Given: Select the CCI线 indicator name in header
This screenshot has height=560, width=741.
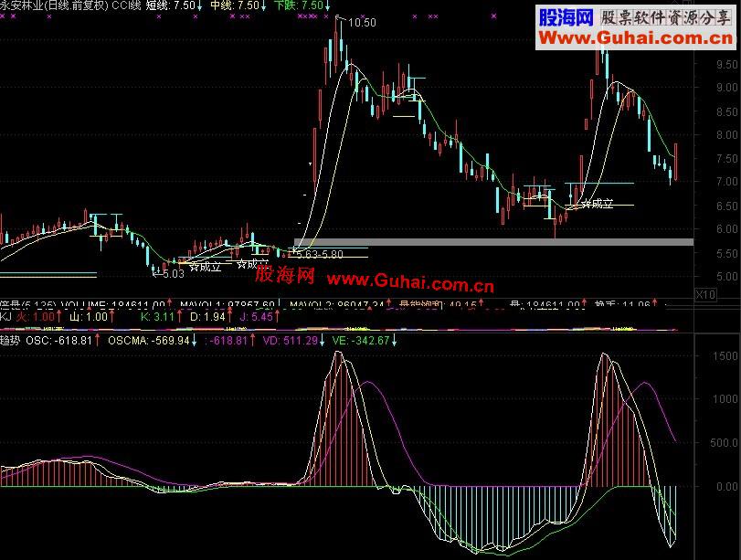Looking at the screenshot, I should click(x=126, y=5).
